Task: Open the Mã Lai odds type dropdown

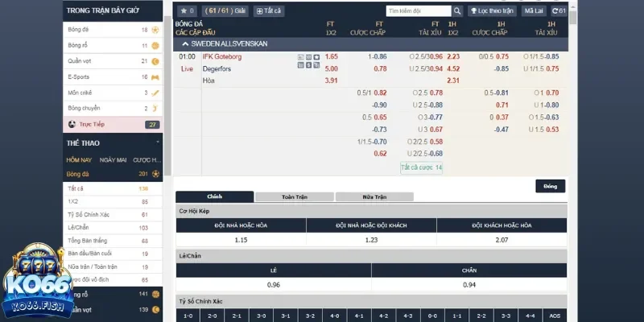Action: [x=534, y=11]
